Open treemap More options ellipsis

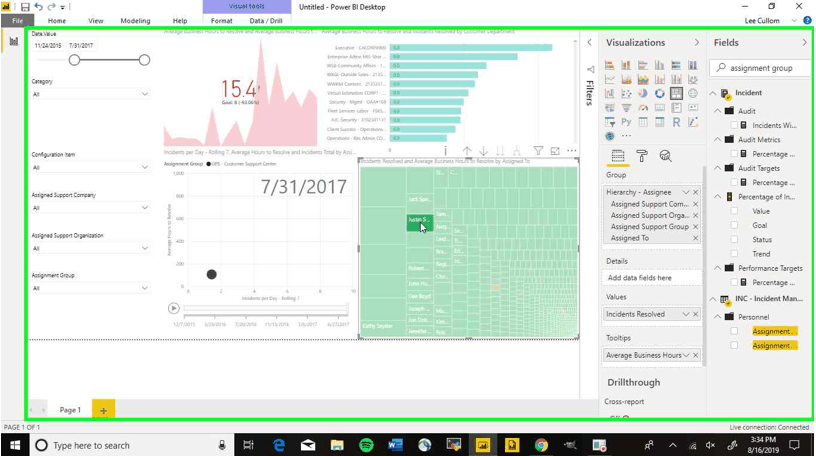pyautogui.click(x=571, y=151)
